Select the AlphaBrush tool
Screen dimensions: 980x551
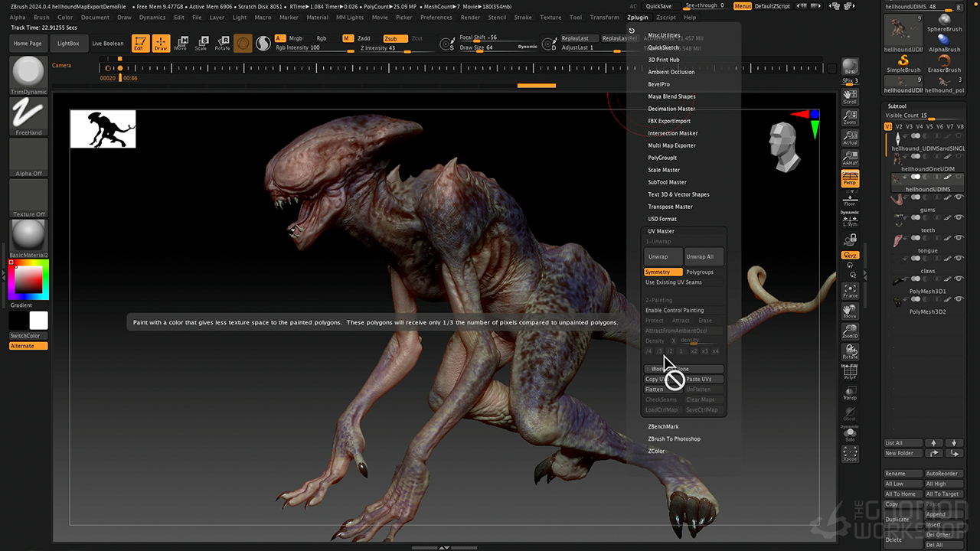pyautogui.click(x=944, y=43)
